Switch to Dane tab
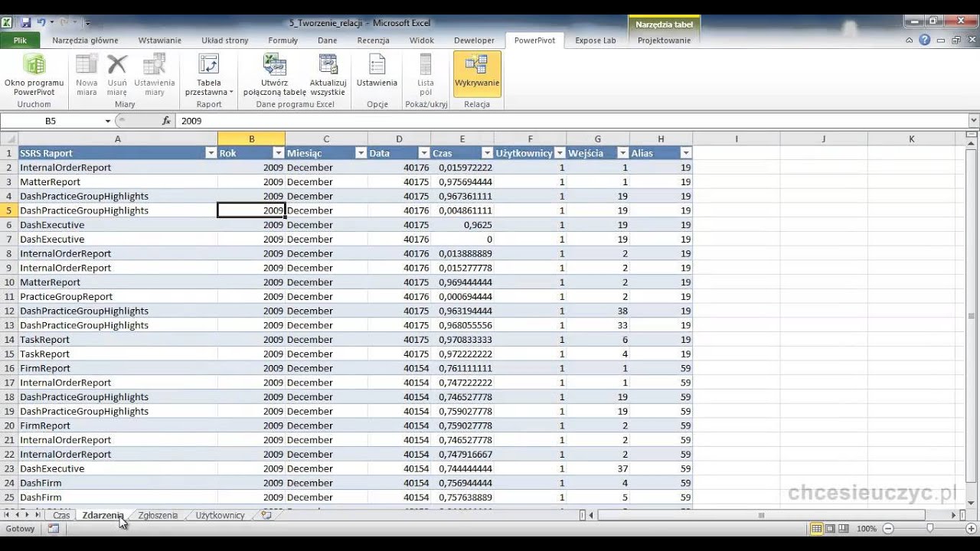Viewport: 980px width, 551px height. (x=328, y=41)
